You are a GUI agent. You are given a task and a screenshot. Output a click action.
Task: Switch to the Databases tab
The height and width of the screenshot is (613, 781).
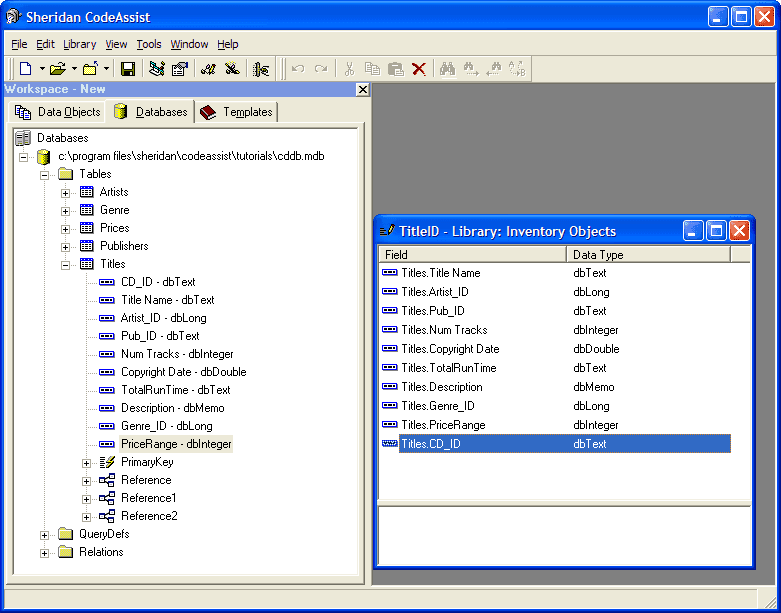150,112
